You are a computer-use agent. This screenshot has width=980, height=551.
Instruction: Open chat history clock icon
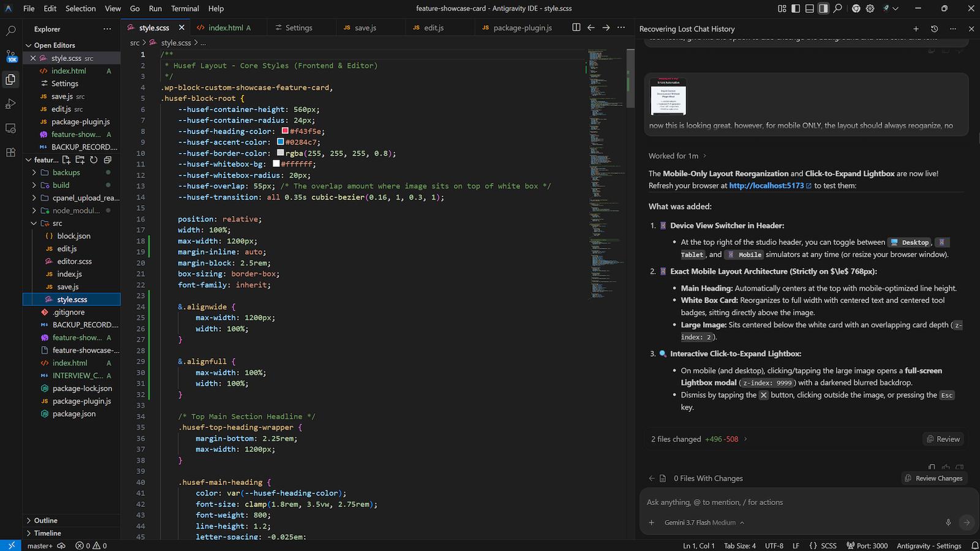[934, 29]
